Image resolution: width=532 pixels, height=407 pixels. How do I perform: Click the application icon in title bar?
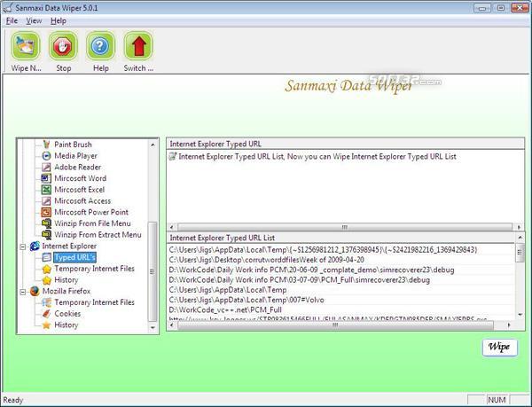[7, 7]
